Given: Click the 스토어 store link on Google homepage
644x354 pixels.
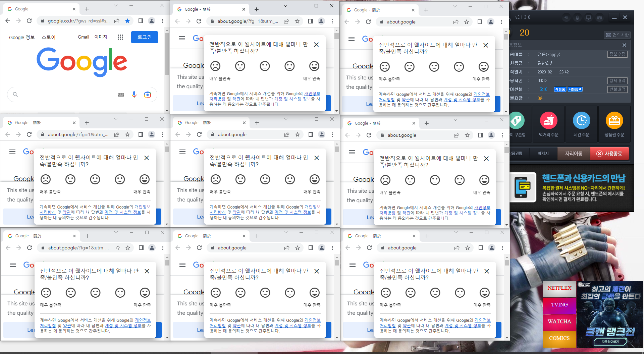Looking at the screenshot, I should point(49,37).
